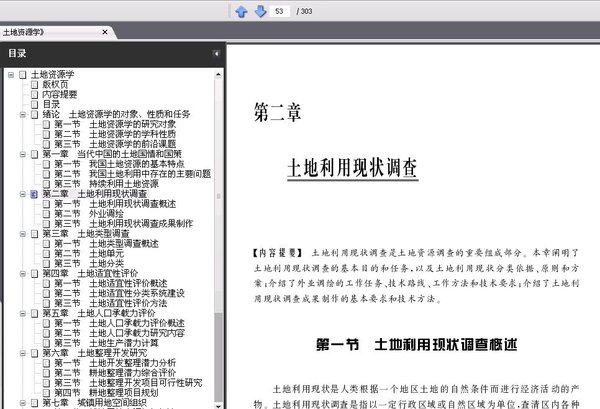This screenshot has height=409, width=600.
Task: Go to previous page with up arrow
Action: coord(241,11)
